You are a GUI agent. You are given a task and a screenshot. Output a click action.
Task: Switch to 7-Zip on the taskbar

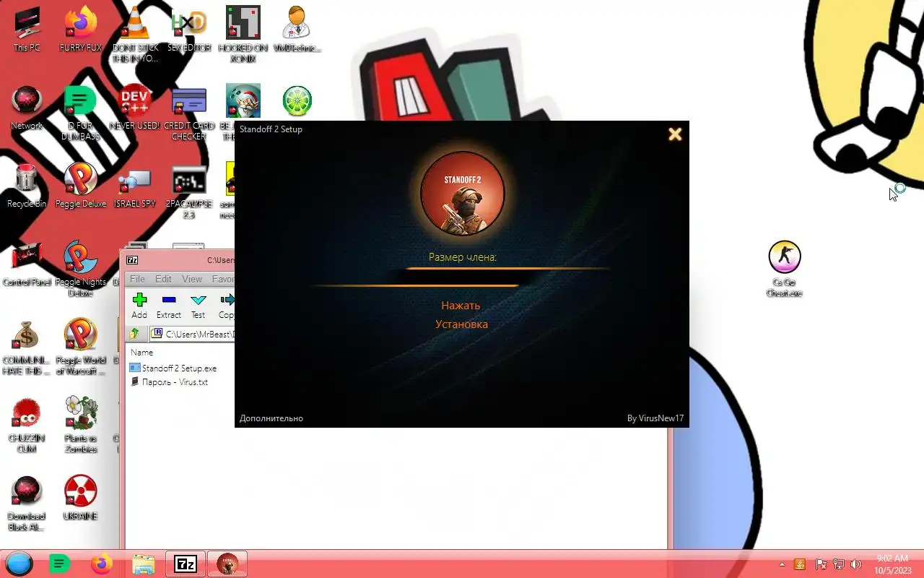click(x=186, y=564)
